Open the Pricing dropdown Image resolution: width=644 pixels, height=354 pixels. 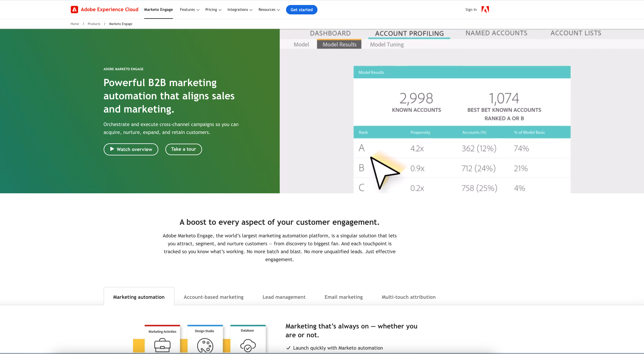pos(213,10)
